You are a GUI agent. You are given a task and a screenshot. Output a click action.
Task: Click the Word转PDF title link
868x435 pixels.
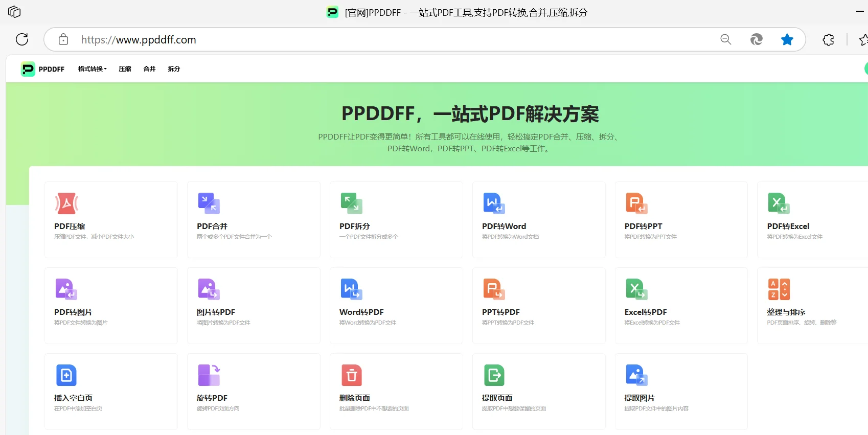[361, 312]
